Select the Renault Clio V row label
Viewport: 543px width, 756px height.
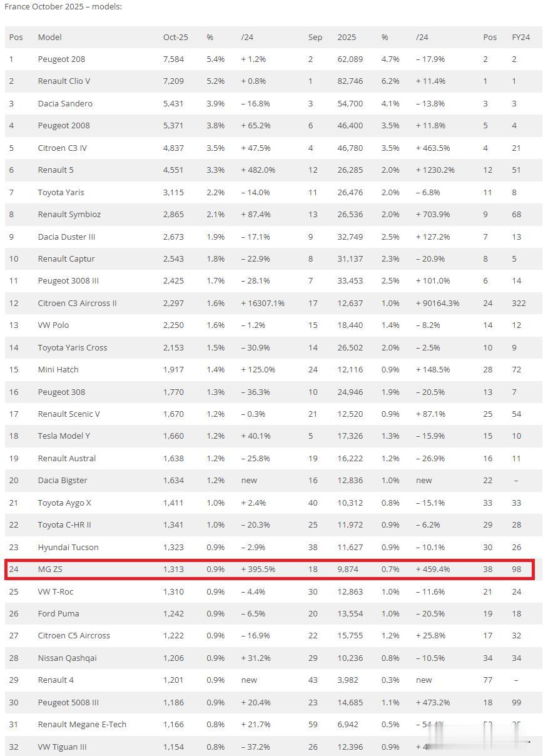tap(64, 81)
